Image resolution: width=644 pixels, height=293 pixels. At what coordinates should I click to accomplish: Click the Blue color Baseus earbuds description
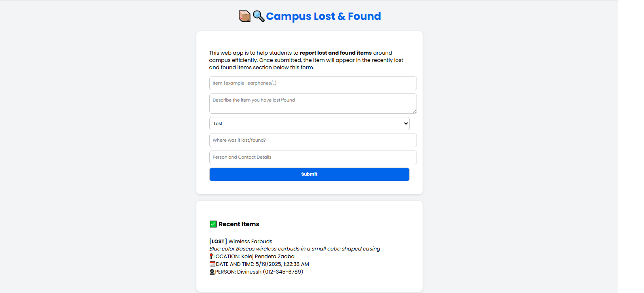click(x=295, y=249)
